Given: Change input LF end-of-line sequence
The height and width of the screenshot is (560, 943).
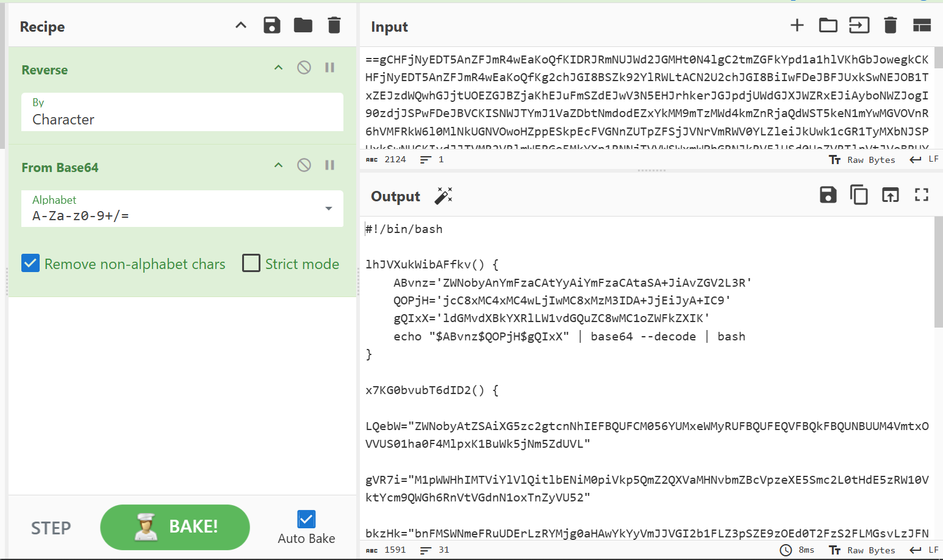Looking at the screenshot, I should pyautogui.click(x=924, y=159).
